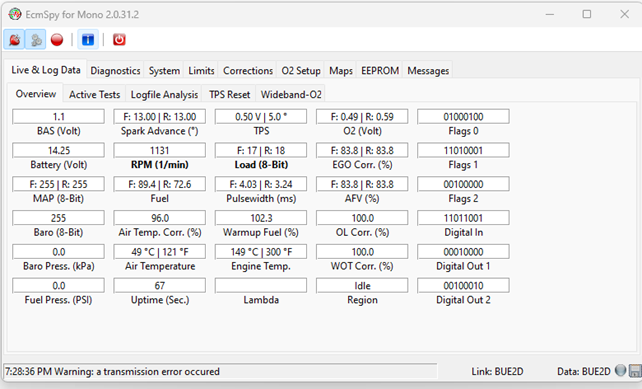Click the BAS (Volt) value field
Image resolution: width=642 pixels, height=389 pixels.
(x=59, y=117)
